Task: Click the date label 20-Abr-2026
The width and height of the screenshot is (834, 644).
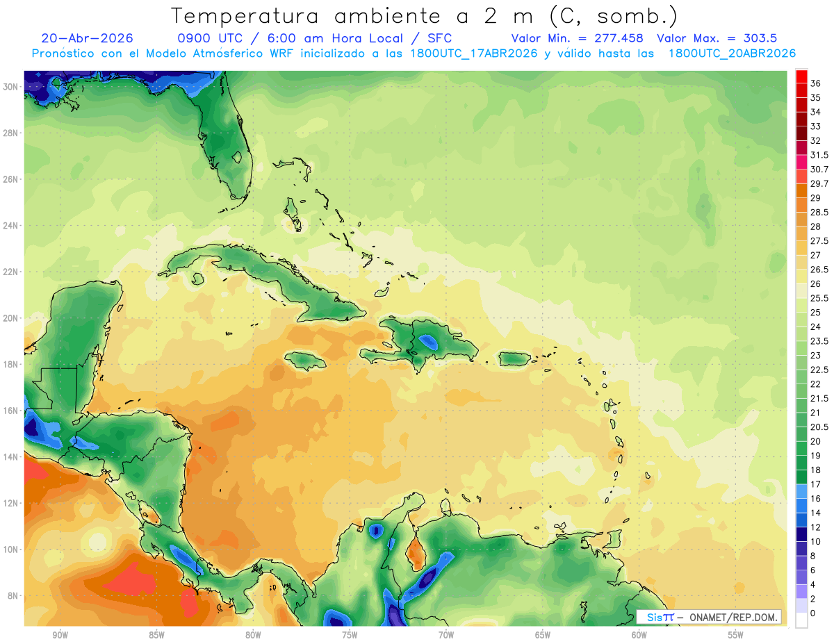Action: [87, 38]
